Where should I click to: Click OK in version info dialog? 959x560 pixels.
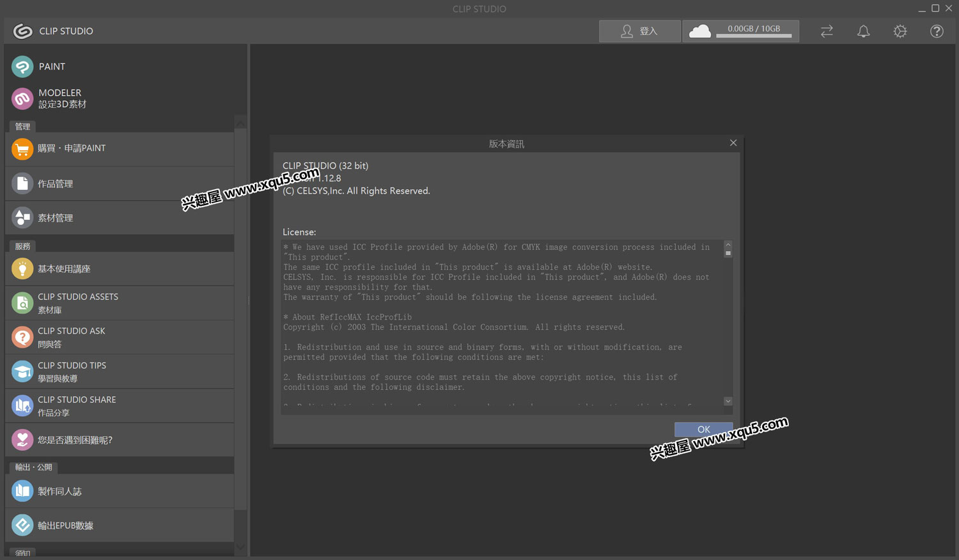[703, 430]
